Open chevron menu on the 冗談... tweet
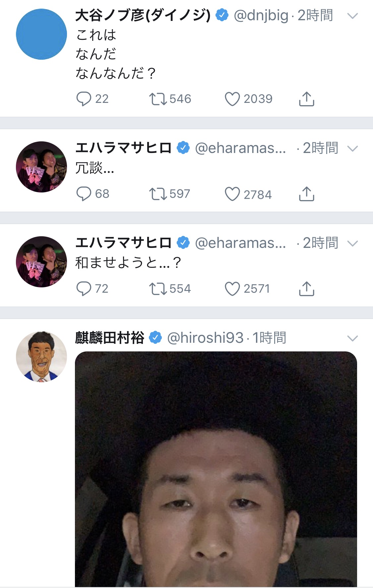 click(352, 148)
